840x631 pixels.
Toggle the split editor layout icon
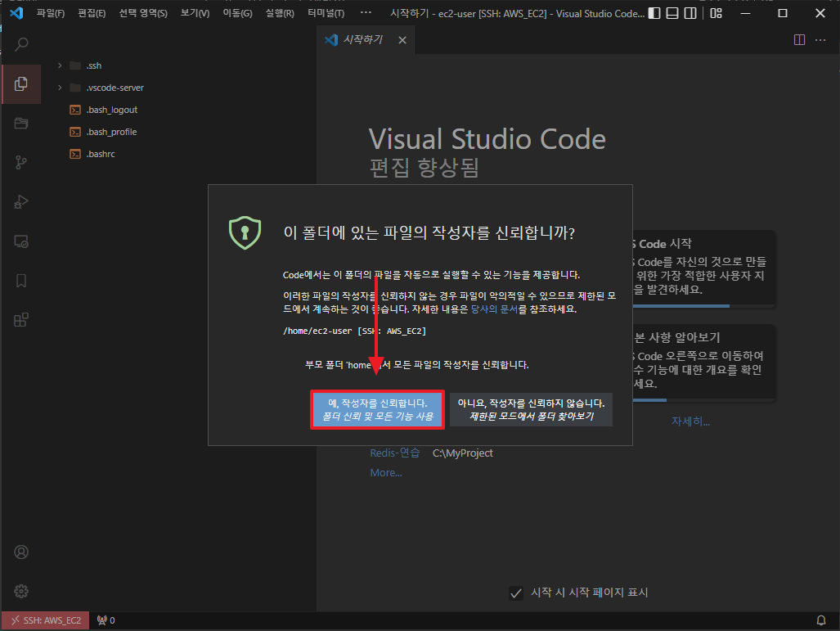798,39
